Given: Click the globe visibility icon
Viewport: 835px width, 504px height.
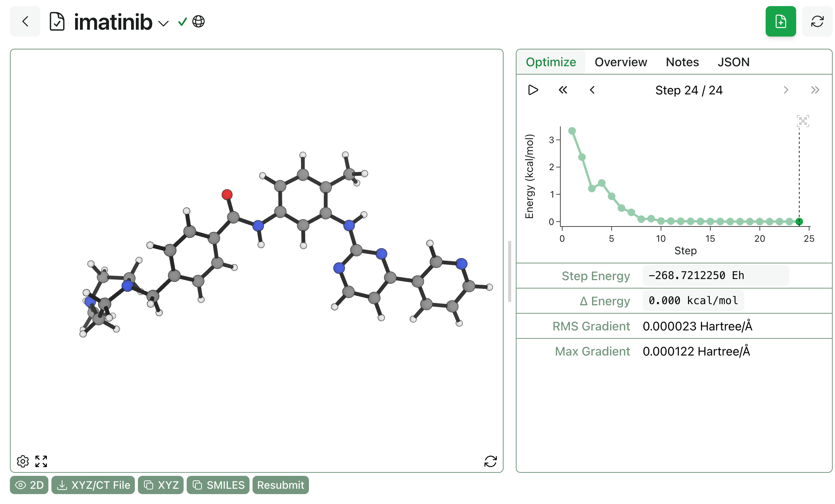Looking at the screenshot, I should 198,22.
